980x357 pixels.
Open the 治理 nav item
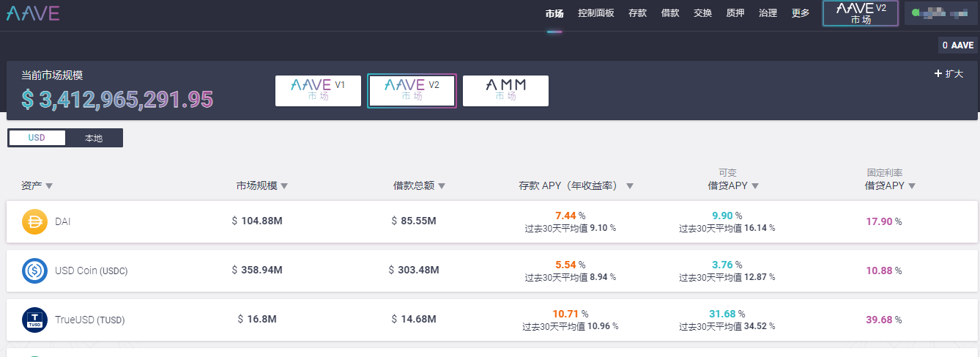tap(768, 13)
